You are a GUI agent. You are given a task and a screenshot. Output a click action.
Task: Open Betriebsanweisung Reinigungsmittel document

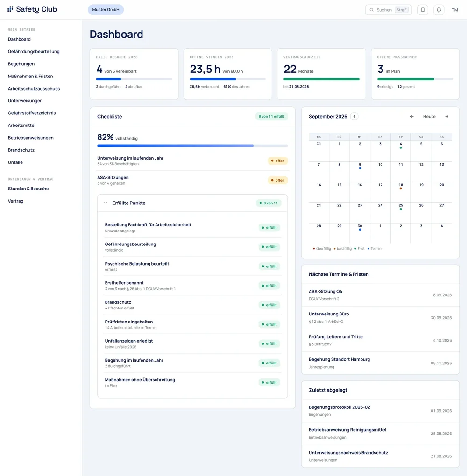[x=380, y=434]
